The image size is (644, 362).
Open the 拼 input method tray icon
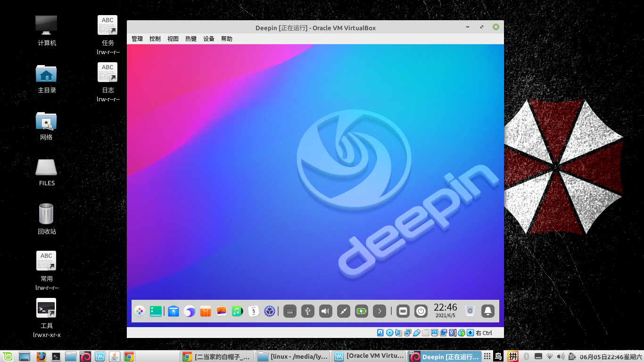[x=513, y=356]
